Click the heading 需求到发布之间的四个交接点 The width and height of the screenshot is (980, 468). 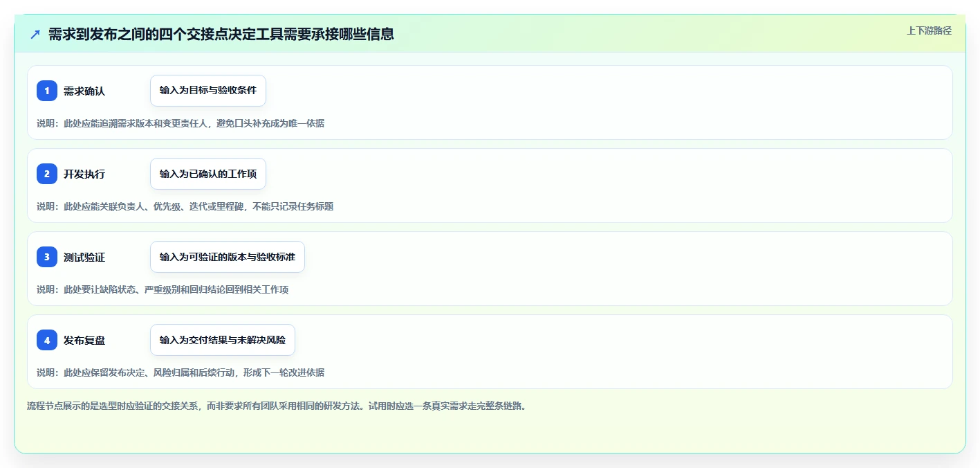[x=221, y=34]
